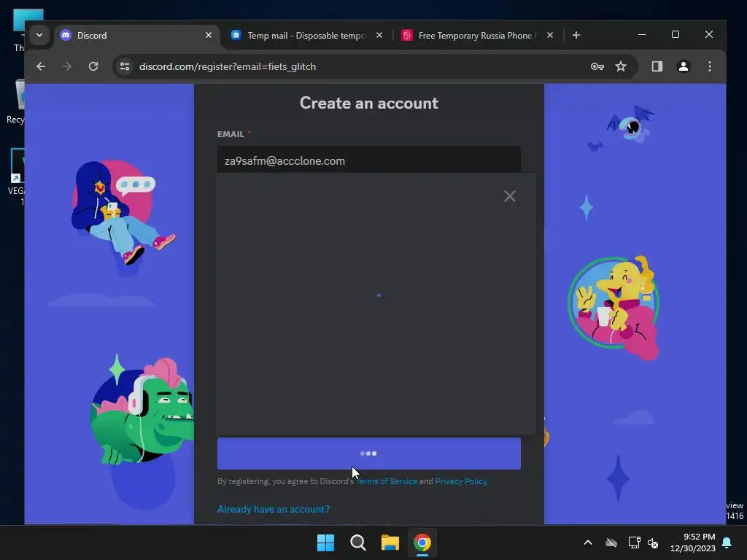Open notifications bell icon
This screenshot has width=747, height=560.
click(727, 542)
